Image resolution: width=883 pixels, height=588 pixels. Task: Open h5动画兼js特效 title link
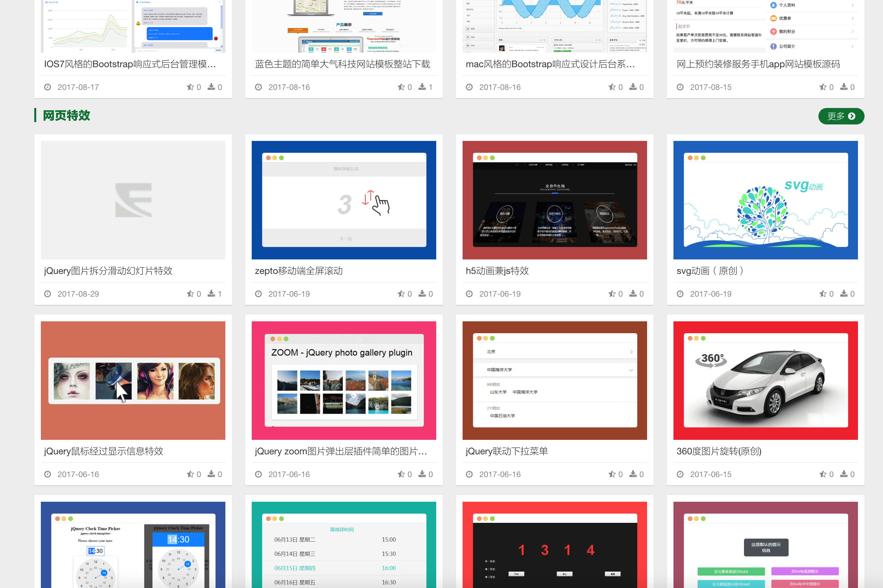pyautogui.click(x=497, y=271)
